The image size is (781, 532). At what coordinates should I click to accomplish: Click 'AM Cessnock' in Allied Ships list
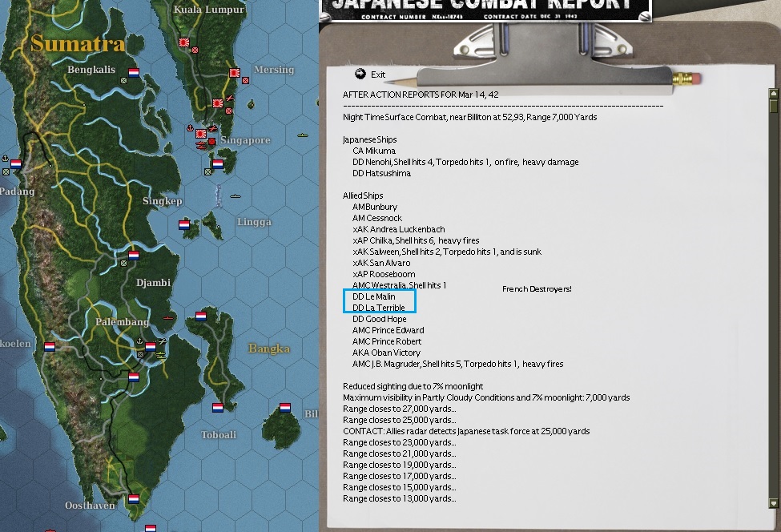(x=377, y=218)
